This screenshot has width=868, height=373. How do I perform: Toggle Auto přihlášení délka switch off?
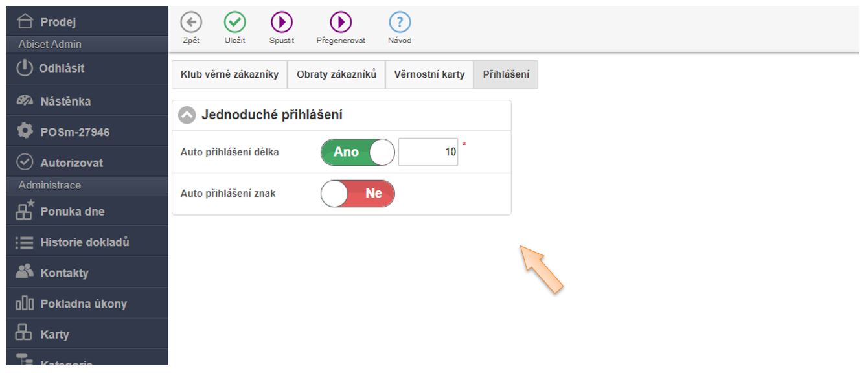pos(358,152)
